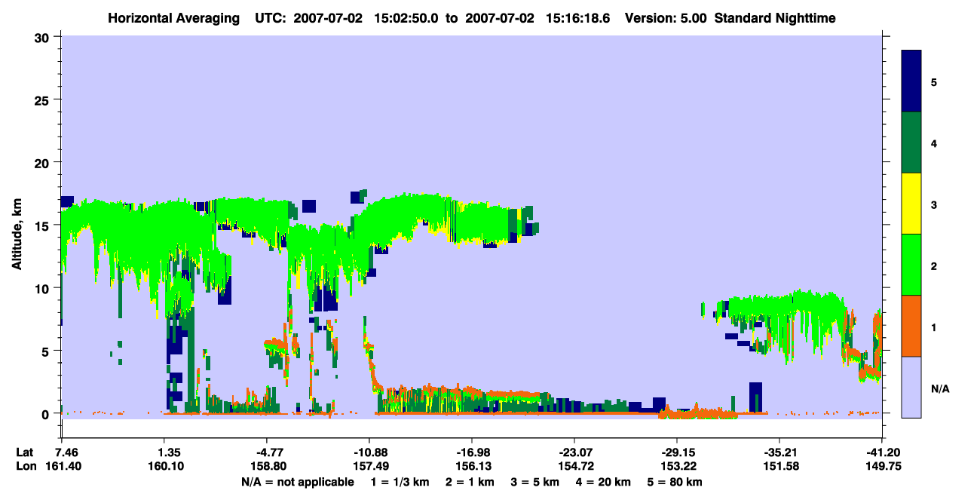Image resolution: width=980 pixels, height=503 pixels.
Task: Click the dark green colorbar segment labeled 4
Action: click(x=911, y=143)
